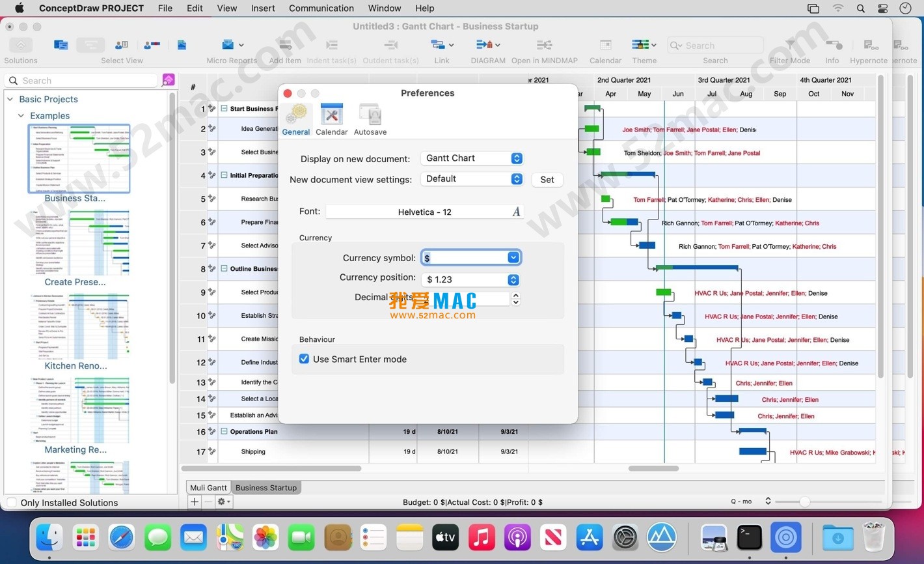This screenshot has width=924, height=564.
Task: Switch to the Autosave preferences tab
Action: coord(370,120)
